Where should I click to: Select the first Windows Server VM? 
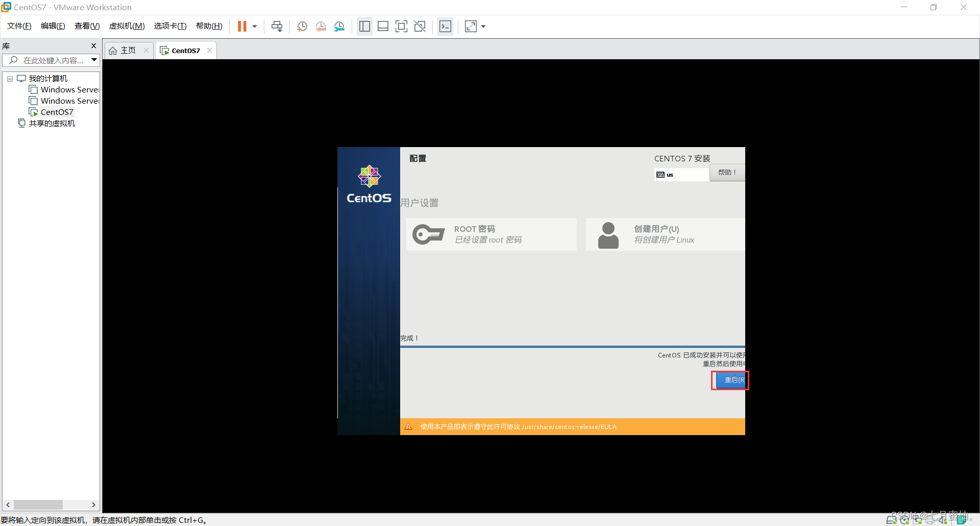64,90
